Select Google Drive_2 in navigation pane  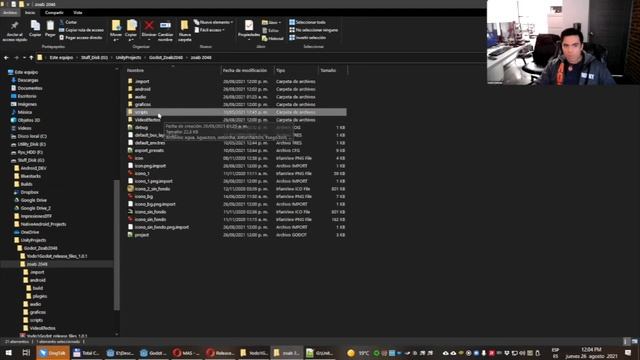tap(36, 208)
